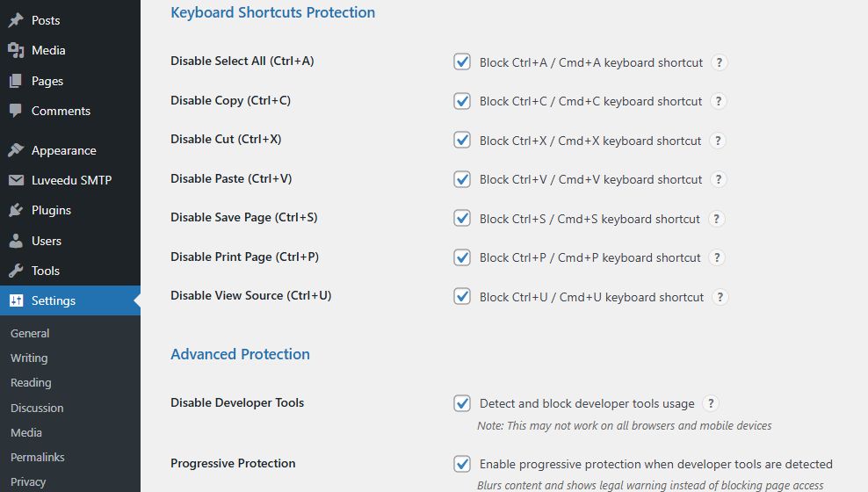
Task: Click the Pages icon in sidebar
Action: (x=16, y=81)
